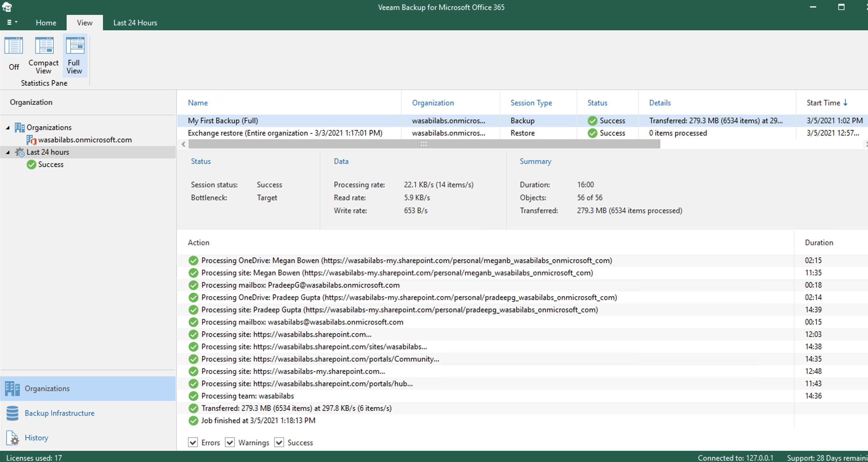Screen dimensions: 868x462
Task: Click Connected to: 127.0.0.1 status text
Action: point(736,458)
